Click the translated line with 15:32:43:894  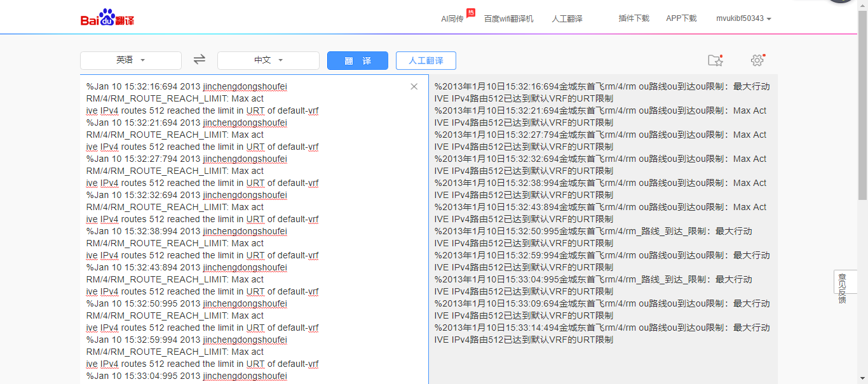[600, 207]
